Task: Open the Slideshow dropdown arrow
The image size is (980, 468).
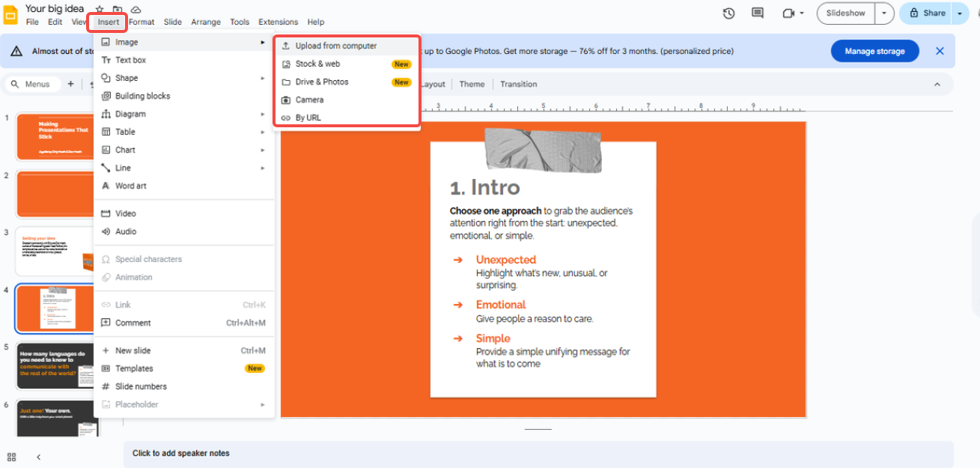Action: 883,13
